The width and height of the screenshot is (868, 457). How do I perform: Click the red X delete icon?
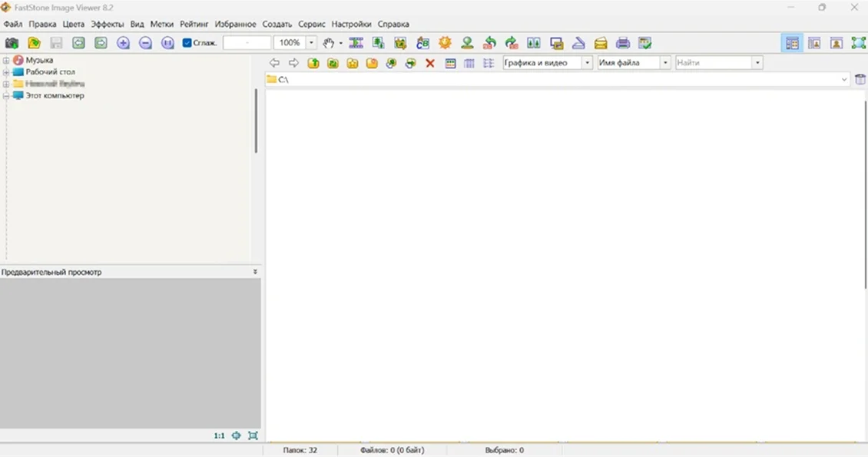pyautogui.click(x=430, y=63)
